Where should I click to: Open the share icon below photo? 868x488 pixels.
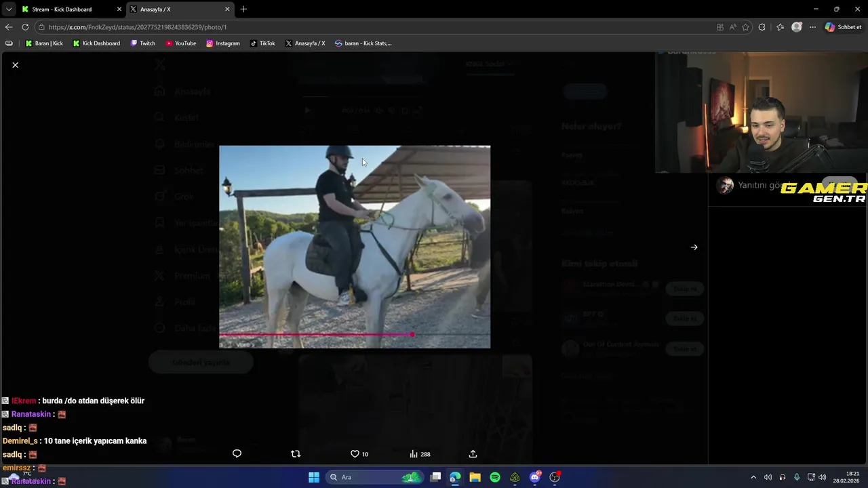pyautogui.click(x=473, y=453)
